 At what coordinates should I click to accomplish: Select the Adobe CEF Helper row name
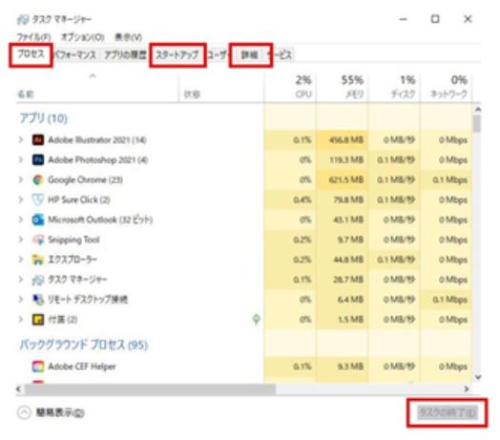click(82, 366)
